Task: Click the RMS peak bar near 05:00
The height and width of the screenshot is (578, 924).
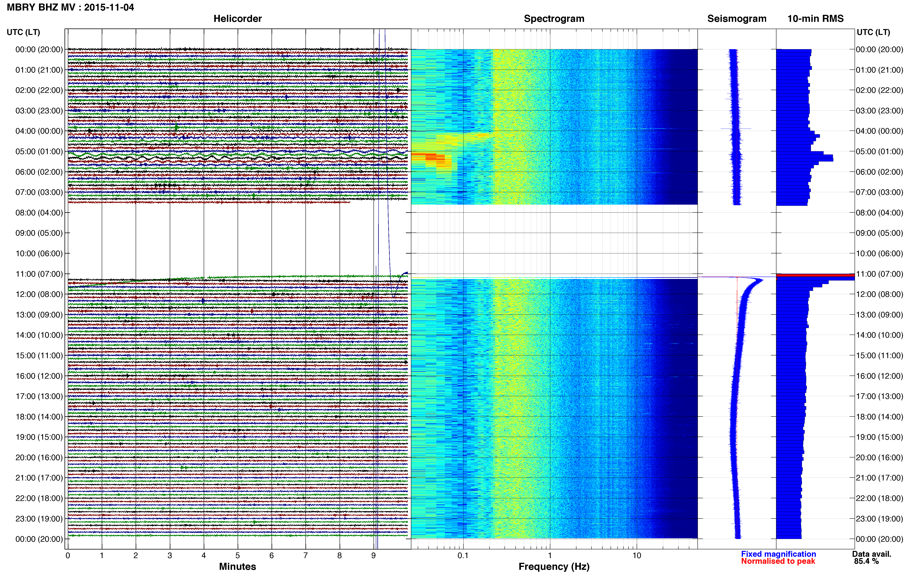Action: click(x=805, y=158)
